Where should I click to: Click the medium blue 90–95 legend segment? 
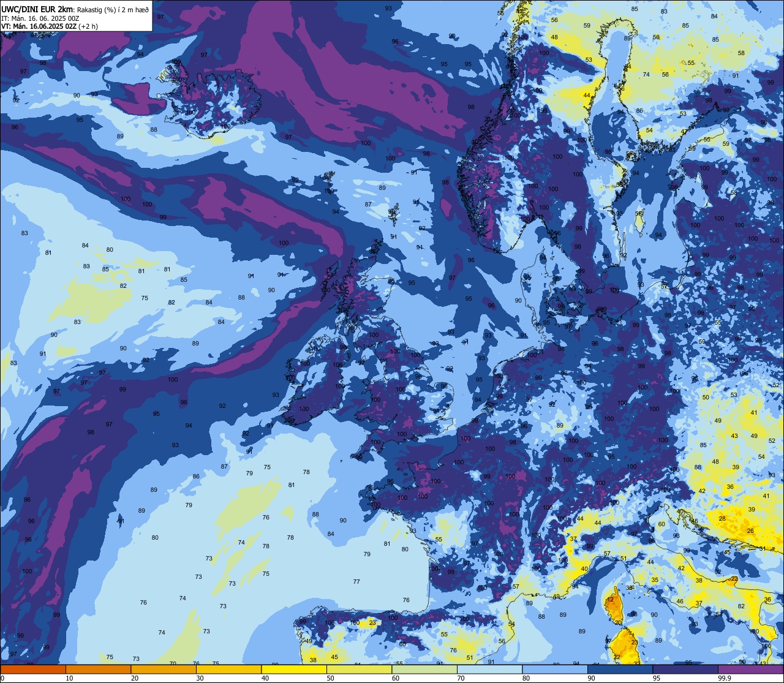620,669
